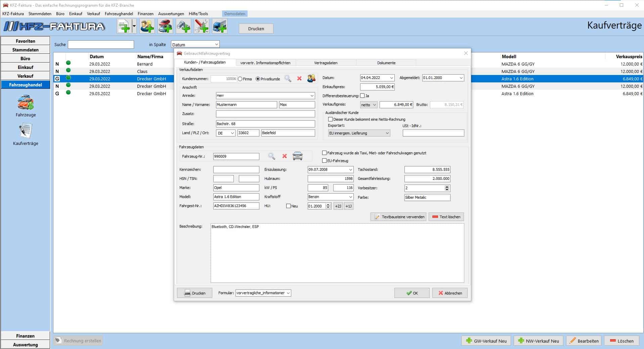Select the Firma radio button
Viewport: 644px width, 349px height.
tap(240, 79)
